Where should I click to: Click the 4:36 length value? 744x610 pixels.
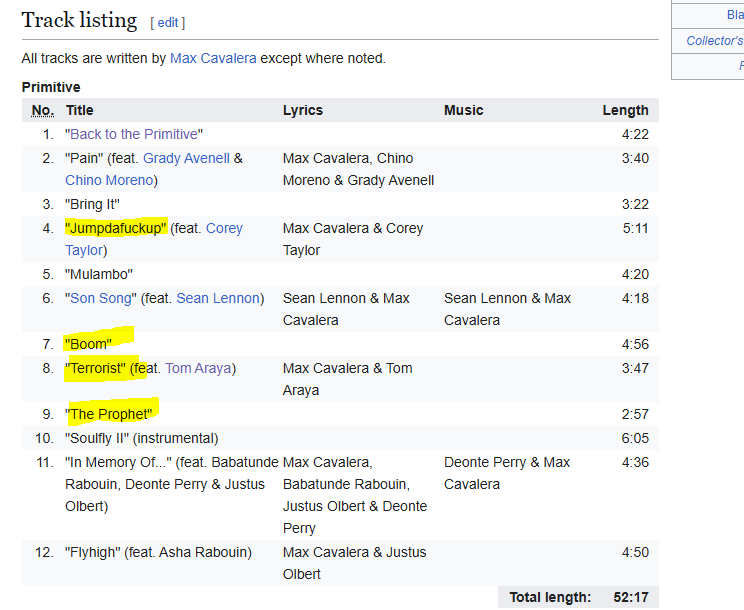[635, 462]
